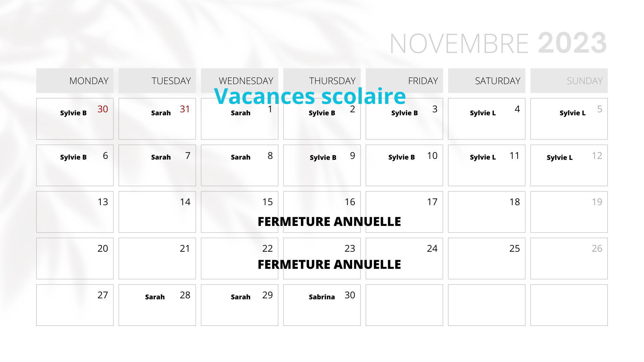Click the day 13 cell
This screenshot has width=644, height=362.
point(75,212)
